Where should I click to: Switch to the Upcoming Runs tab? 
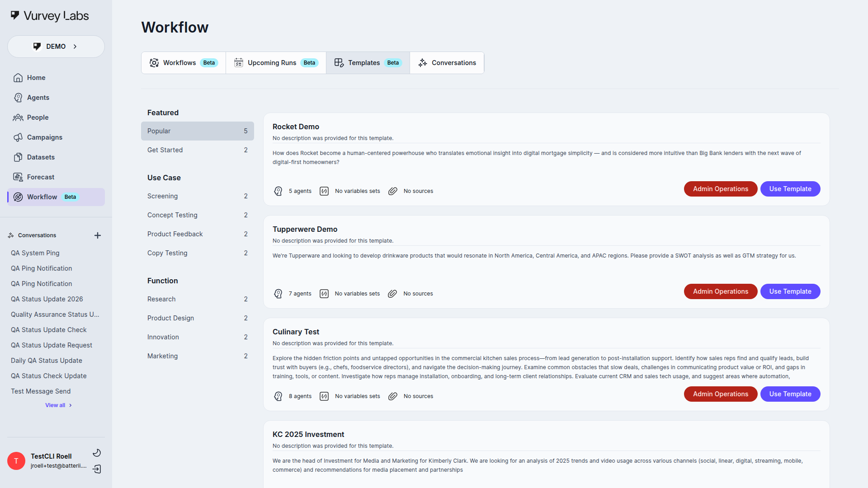click(276, 63)
